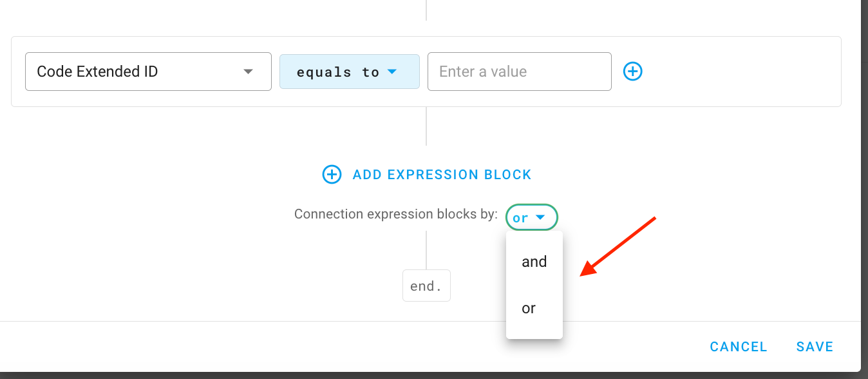Click the plus icon beside the value field
This screenshot has width=868, height=379.
coord(633,72)
